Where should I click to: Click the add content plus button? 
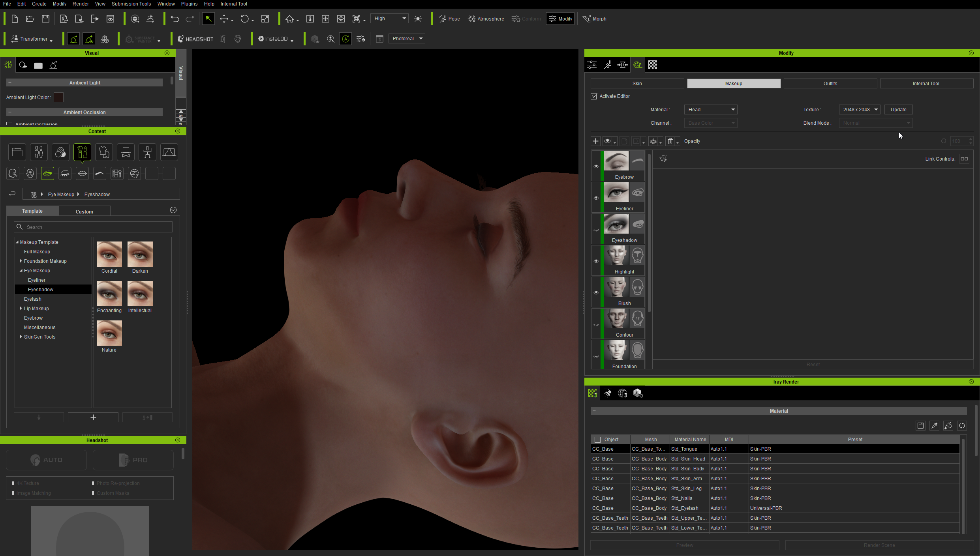click(93, 417)
